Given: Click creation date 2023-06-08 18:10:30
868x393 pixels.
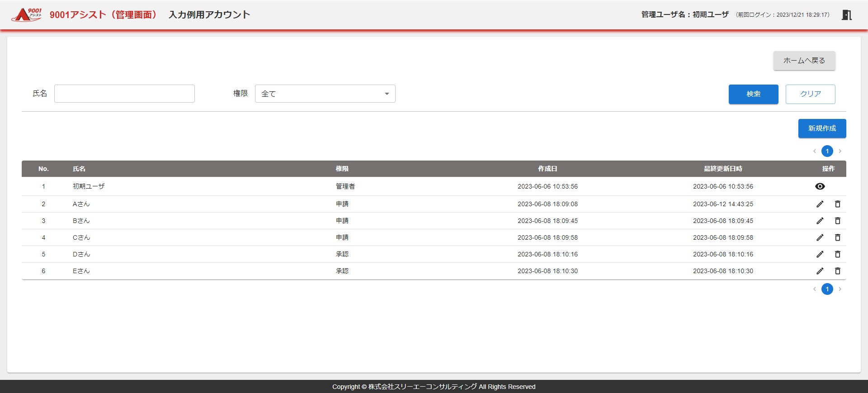Looking at the screenshot, I should (x=547, y=271).
